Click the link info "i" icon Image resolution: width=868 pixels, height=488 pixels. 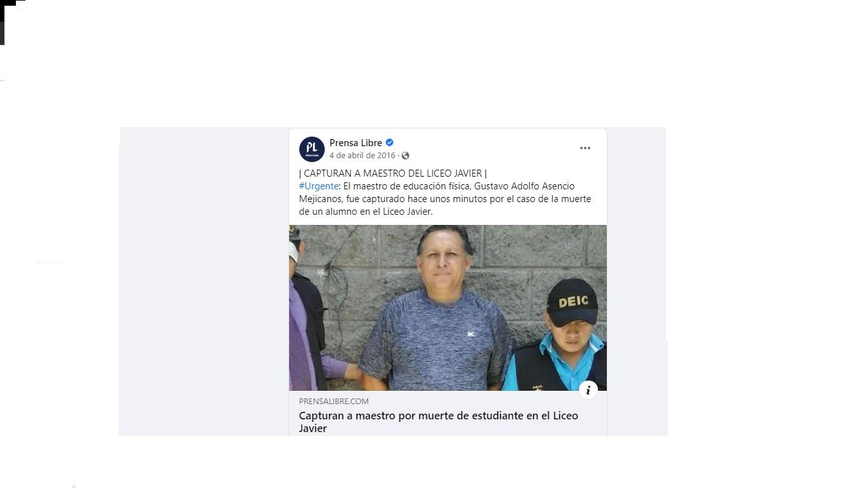click(x=588, y=390)
